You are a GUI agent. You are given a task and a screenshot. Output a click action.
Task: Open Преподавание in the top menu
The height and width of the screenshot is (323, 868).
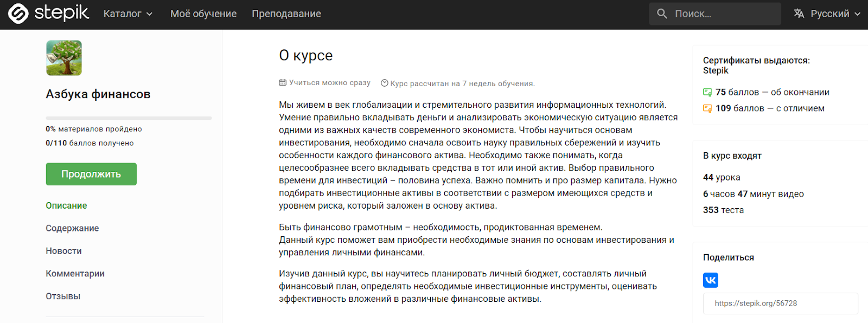(x=286, y=14)
